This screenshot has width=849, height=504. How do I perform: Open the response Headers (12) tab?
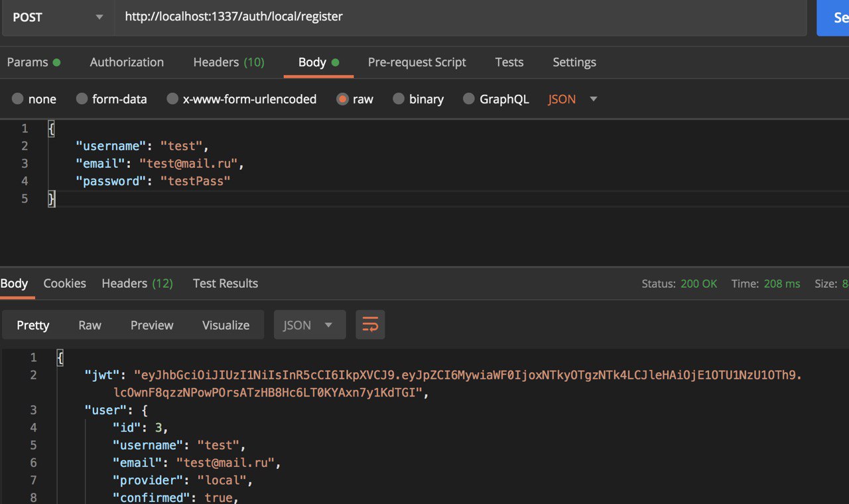tap(137, 283)
